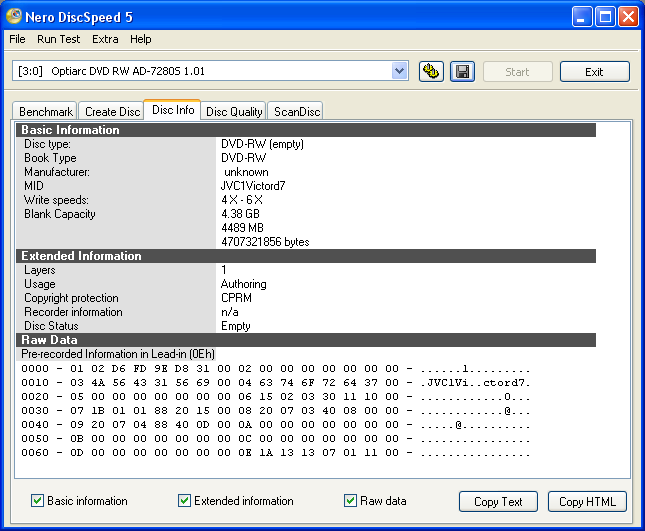The height and width of the screenshot is (531, 645).
Task: Click the 'DVD-RW (empty)' disc type value
Action: click(262, 144)
